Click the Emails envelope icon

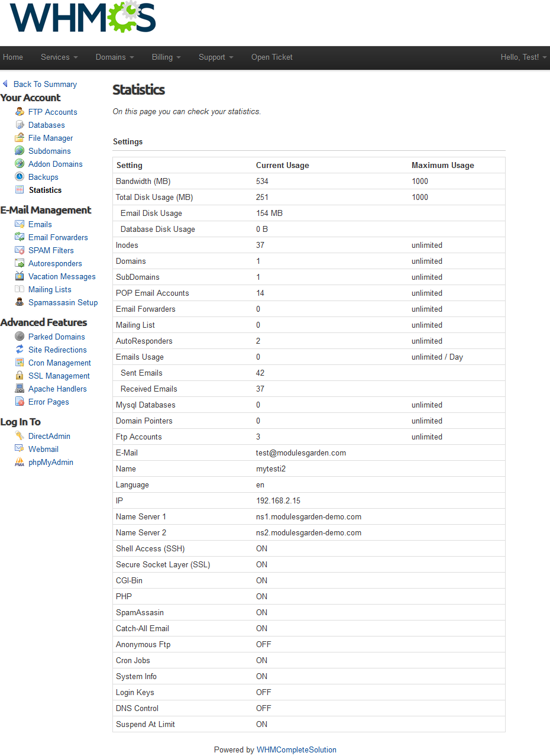click(x=20, y=224)
